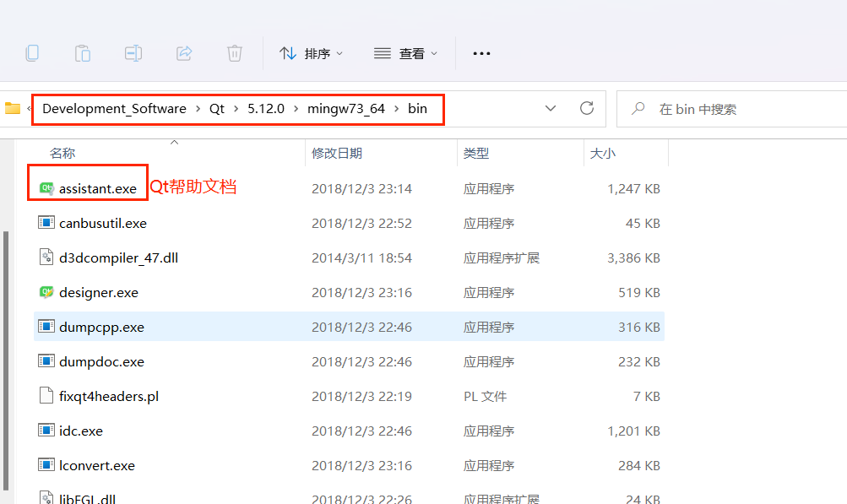Expand chevron after Qt breadcrumb
Screen dimensions: 847x504
[x=236, y=109]
